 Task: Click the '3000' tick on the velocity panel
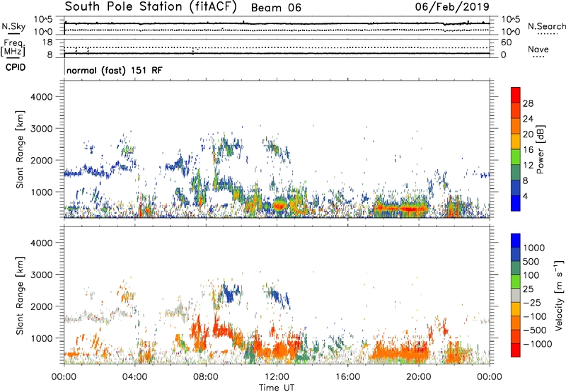coord(42,275)
